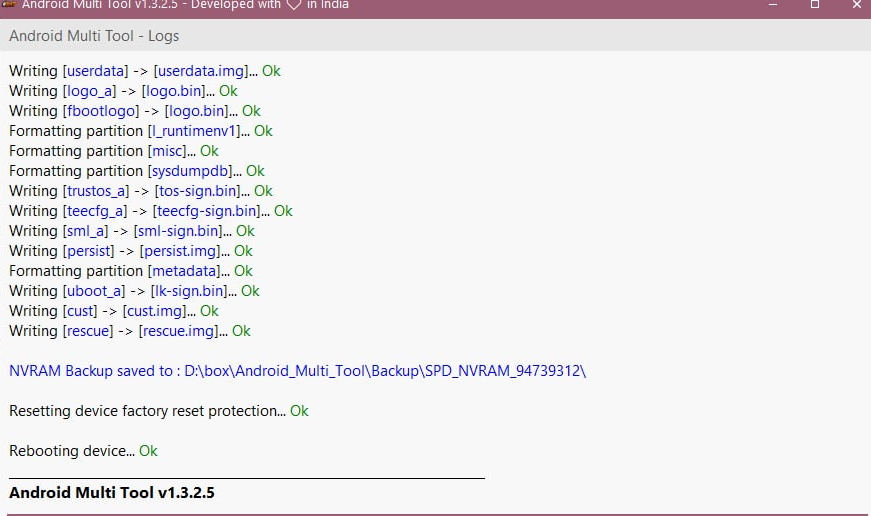Minimize the Android Multi Tool window
Image resolution: width=871 pixels, height=516 pixels.
[773, 5]
